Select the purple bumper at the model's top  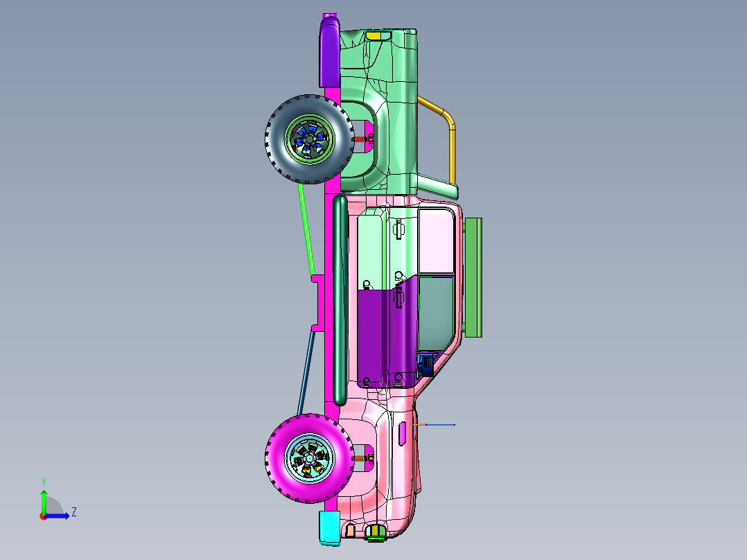[x=330, y=51]
